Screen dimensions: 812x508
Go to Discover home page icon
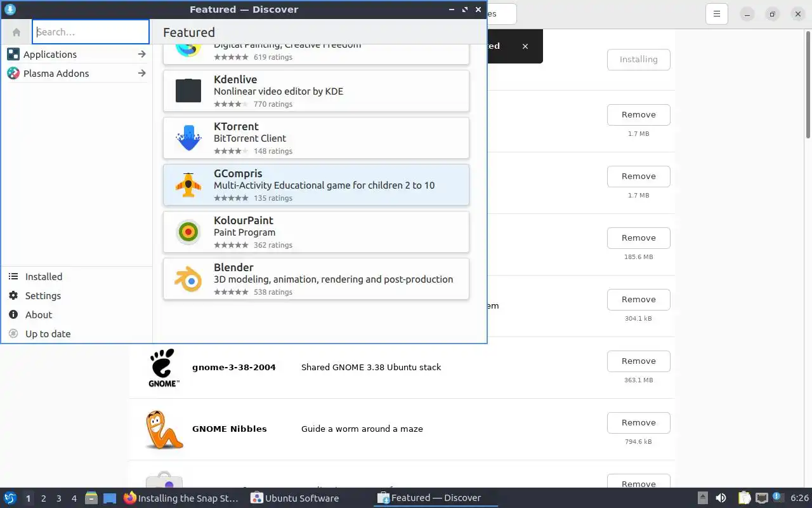[x=16, y=32]
